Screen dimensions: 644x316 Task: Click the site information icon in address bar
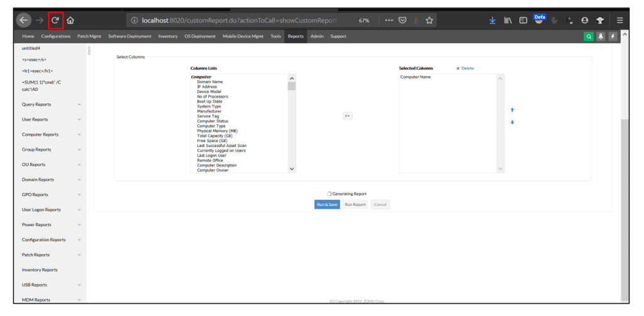pyautogui.click(x=134, y=20)
